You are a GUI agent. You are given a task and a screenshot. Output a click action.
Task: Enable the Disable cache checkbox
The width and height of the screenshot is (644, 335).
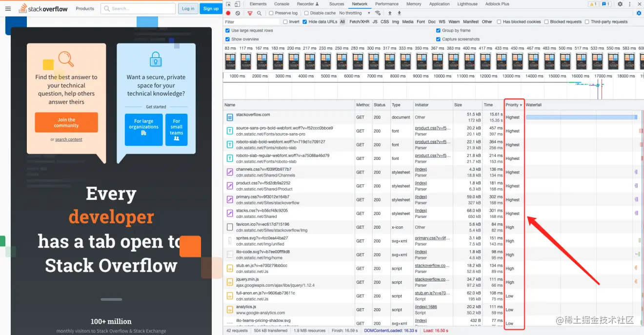(x=307, y=13)
